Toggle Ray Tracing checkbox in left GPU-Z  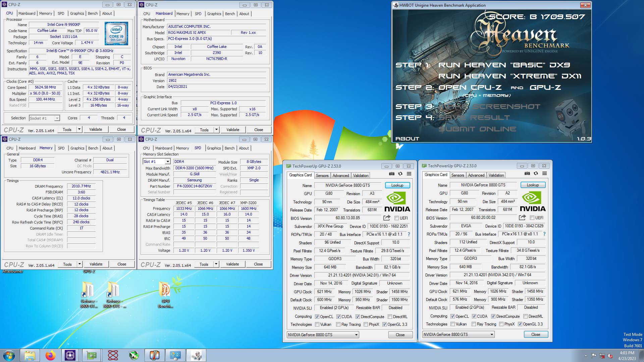(338, 324)
